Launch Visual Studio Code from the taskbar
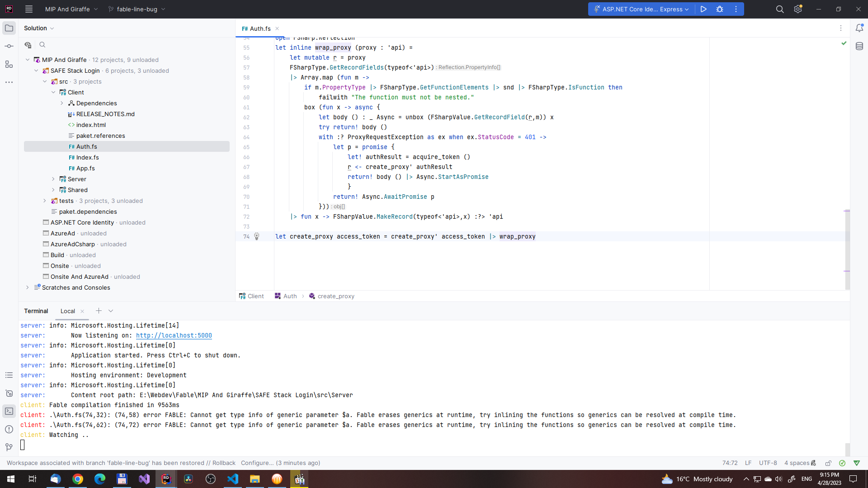The image size is (868, 488). [232, 479]
